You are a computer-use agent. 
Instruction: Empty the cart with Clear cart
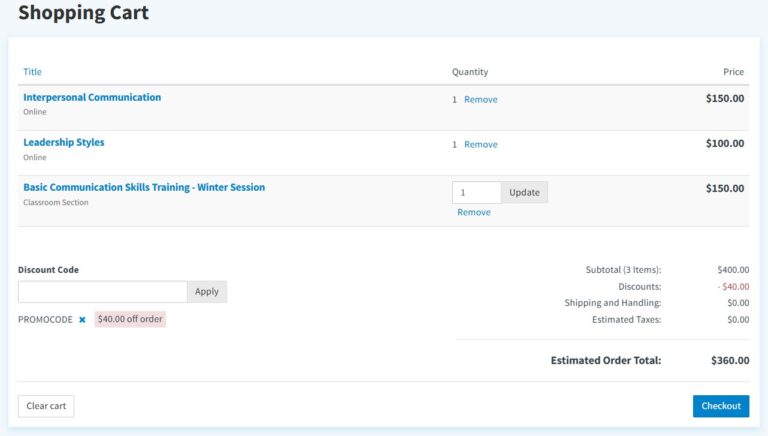46,406
